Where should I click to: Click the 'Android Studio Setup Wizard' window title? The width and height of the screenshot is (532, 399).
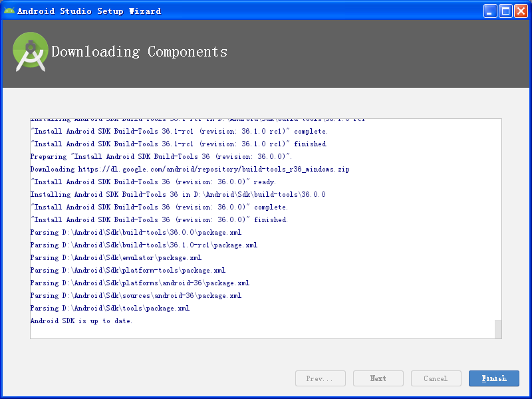click(89, 11)
